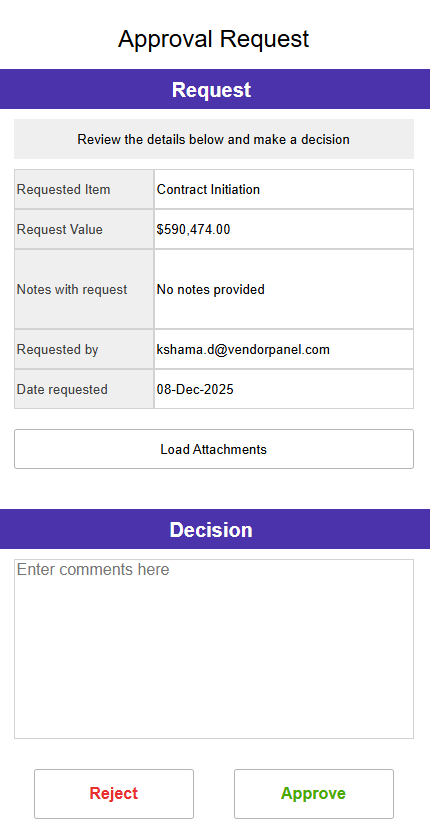Image resolution: width=430 pixels, height=829 pixels.
Task: Click the Request Value label cell
Action: click(x=84, y=229)
